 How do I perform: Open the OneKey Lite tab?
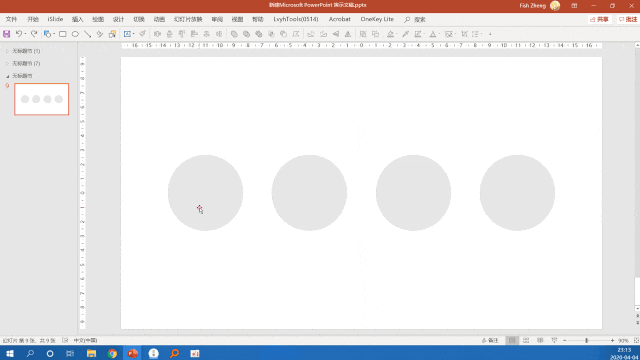[x=377, y=19]
